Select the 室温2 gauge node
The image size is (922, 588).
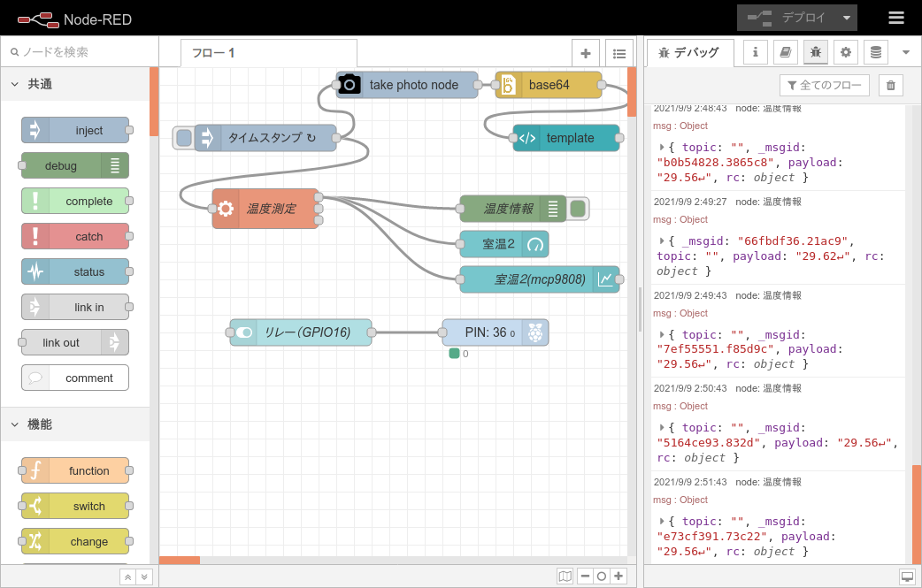pos(504,244)
